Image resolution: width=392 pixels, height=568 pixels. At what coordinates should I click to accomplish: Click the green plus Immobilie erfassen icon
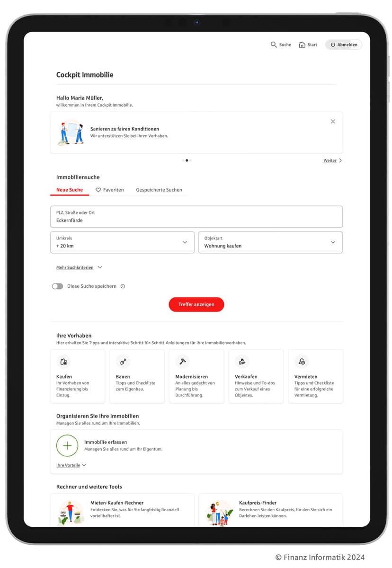(x=67, y=445)
